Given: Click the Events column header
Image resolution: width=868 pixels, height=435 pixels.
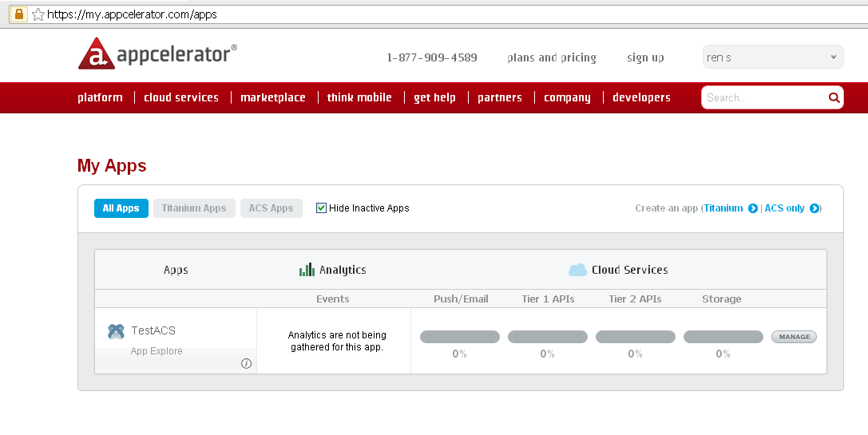Looking at the screenshot, I should tap(333, 299).
